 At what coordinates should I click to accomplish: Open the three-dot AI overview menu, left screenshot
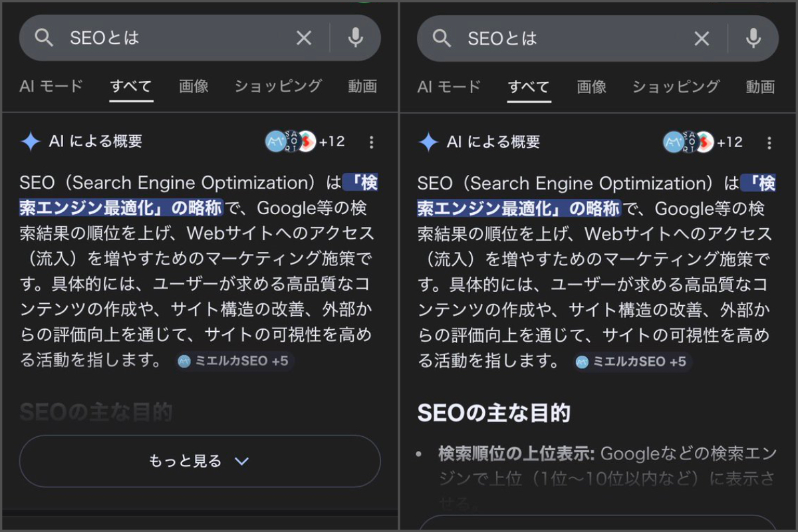pyautogui.click(x=371, y=142)
